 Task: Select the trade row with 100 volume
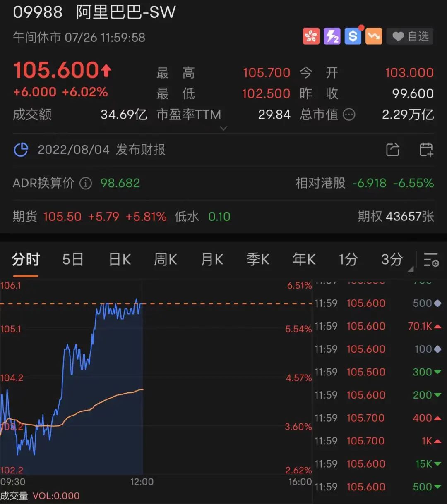tap(378, 349)
